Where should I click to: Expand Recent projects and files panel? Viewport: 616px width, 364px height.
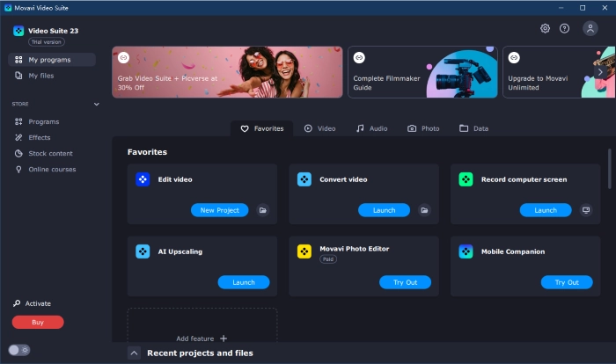pos(134,353)
